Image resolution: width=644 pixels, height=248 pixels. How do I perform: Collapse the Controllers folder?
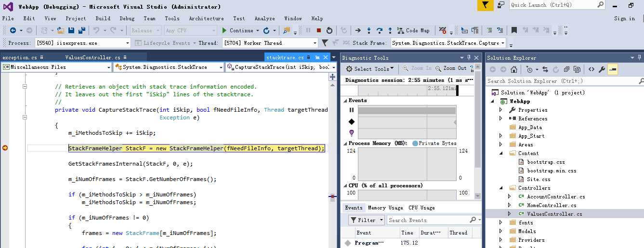tap(501, 188)
